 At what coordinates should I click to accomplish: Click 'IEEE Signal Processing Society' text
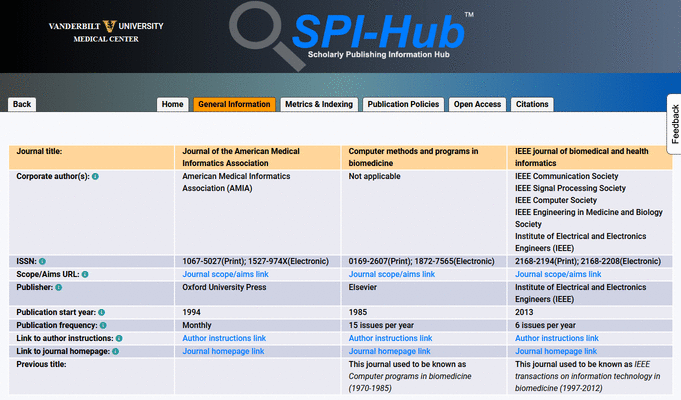click(570, 188)
